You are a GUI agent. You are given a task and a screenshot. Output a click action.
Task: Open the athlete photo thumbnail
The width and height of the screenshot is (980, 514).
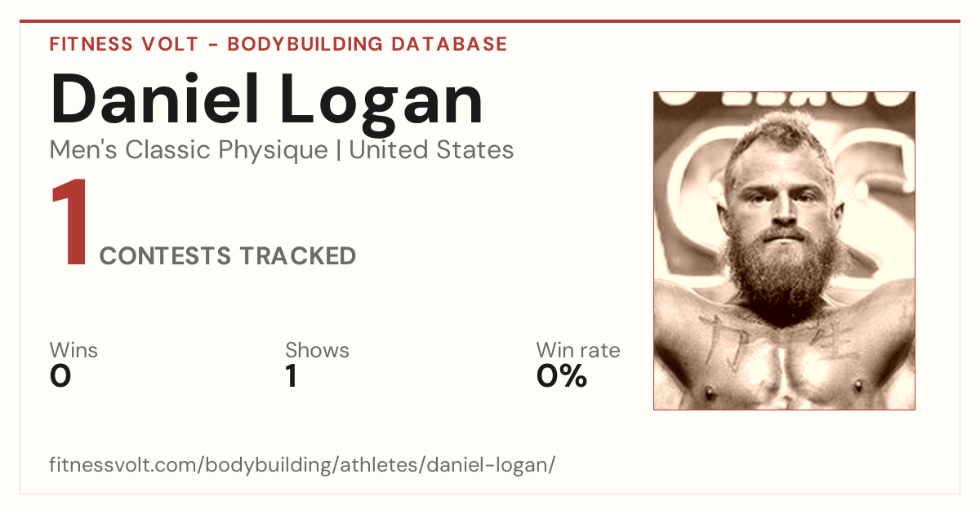[784, 250]
